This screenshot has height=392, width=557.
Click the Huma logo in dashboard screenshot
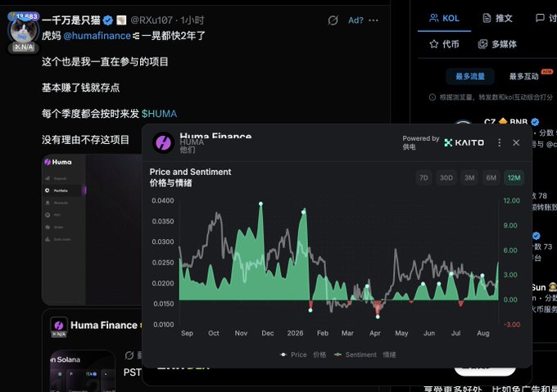pyautogui.click(x=58, y=162)
